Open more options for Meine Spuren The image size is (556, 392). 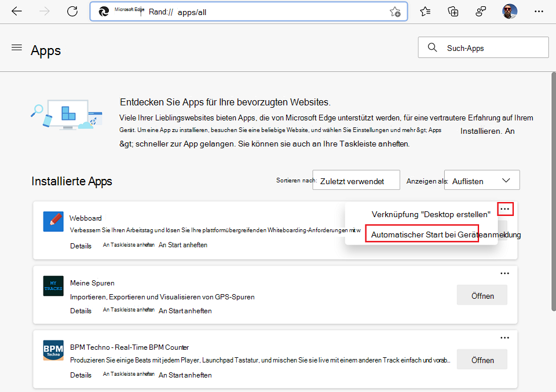click(x=504, y=273)
